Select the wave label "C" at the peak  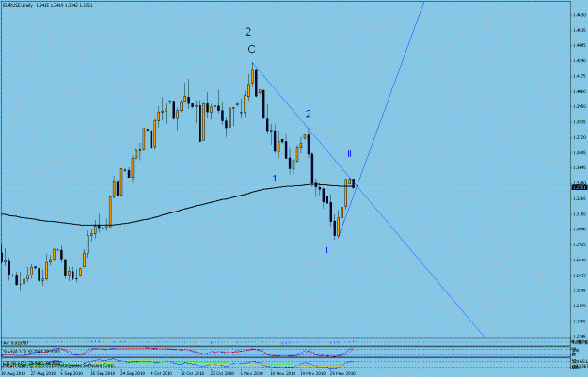[251, 49]
